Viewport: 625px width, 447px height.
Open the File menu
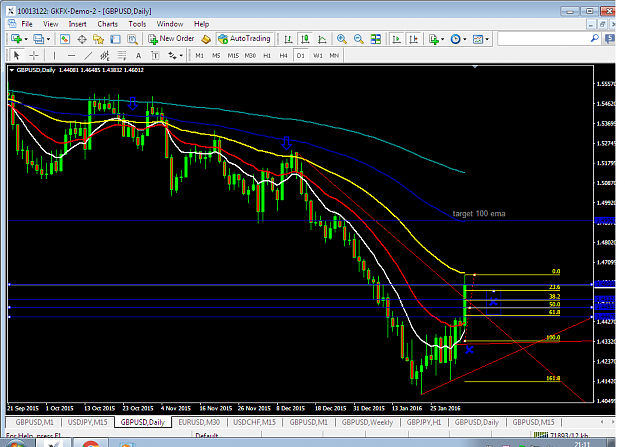(x=27, y=24)
